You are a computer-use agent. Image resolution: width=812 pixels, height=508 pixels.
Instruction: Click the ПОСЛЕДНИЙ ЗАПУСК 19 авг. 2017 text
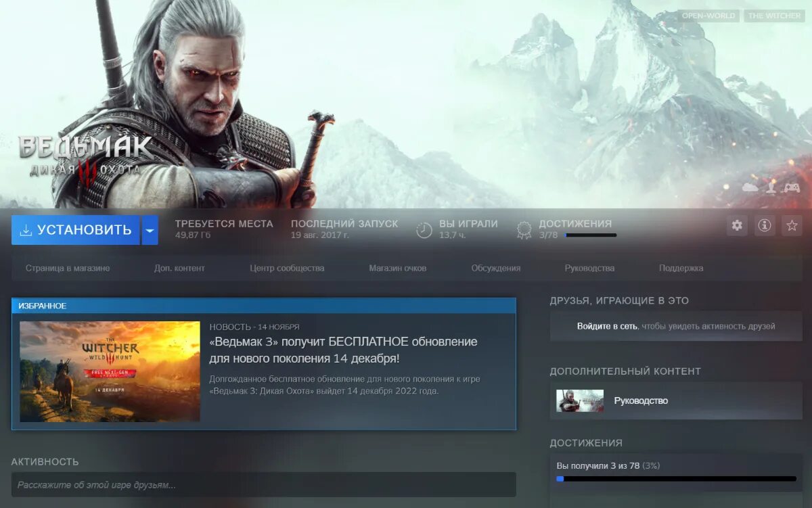point(344,229)
